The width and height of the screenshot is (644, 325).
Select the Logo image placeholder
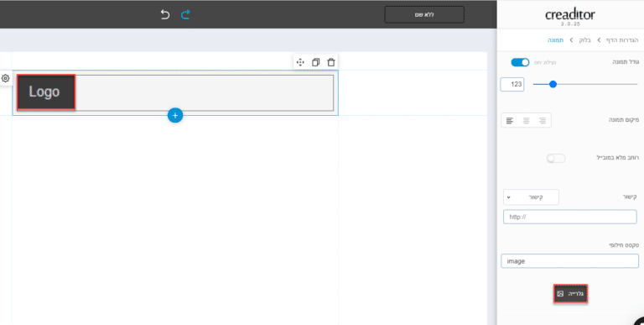click(x=46, y=92)
